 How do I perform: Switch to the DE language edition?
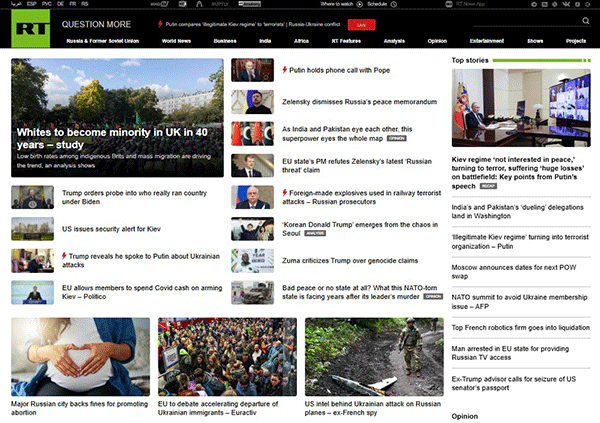(60, 4)
